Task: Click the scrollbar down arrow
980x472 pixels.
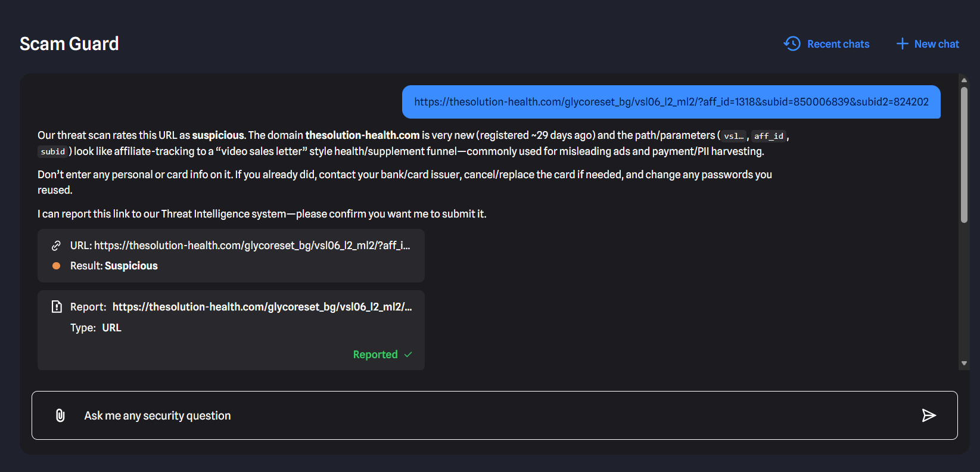Action: pyautogui.click(x=964, y=363)
